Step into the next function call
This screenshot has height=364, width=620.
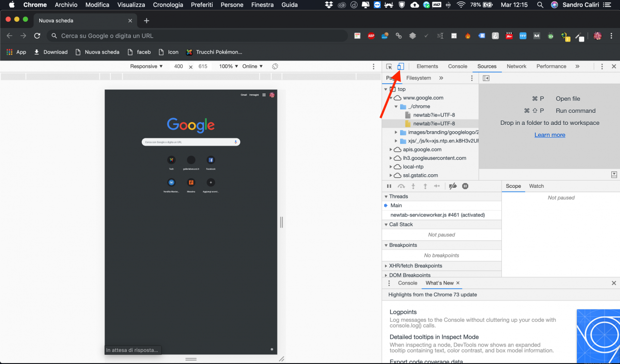click(413, 186)
